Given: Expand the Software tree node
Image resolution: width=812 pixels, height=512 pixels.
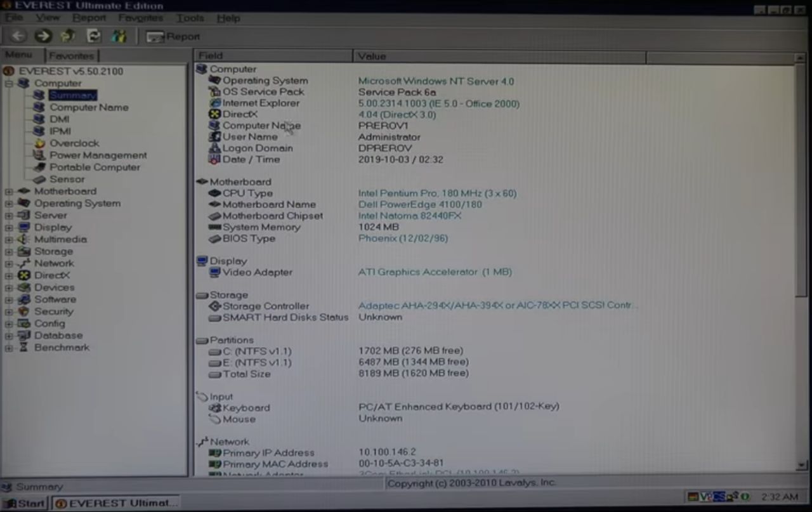Looking at the screenshot, I should click(x=9, y=299).
